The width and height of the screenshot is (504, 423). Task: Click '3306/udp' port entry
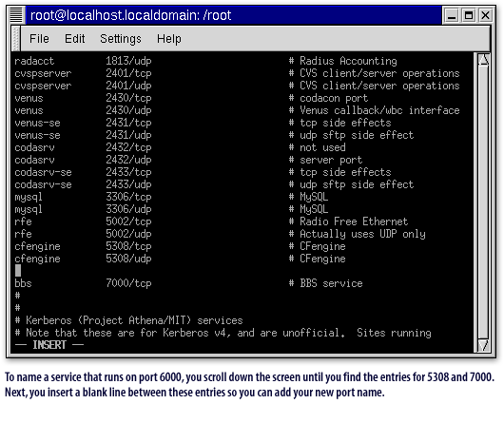point(128,209)
